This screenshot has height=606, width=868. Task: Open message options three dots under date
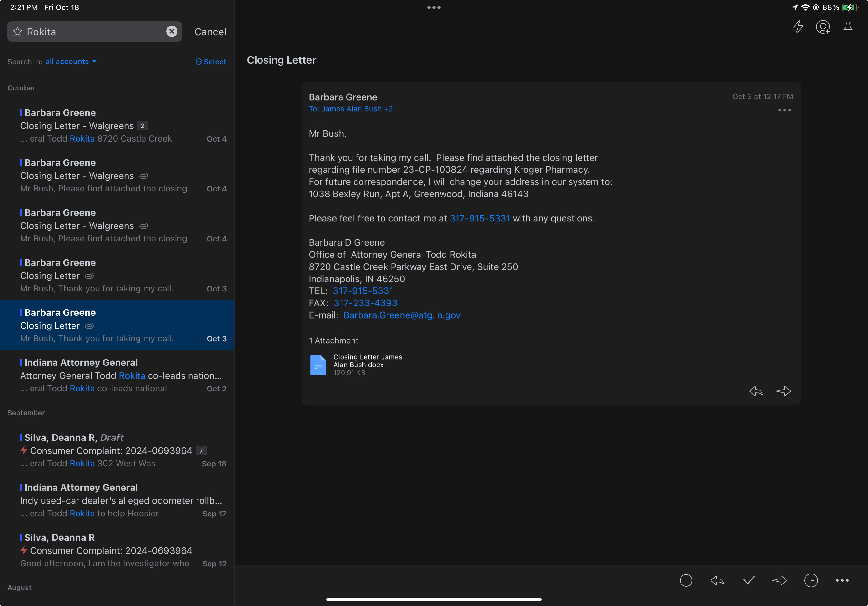click(784, 110)
